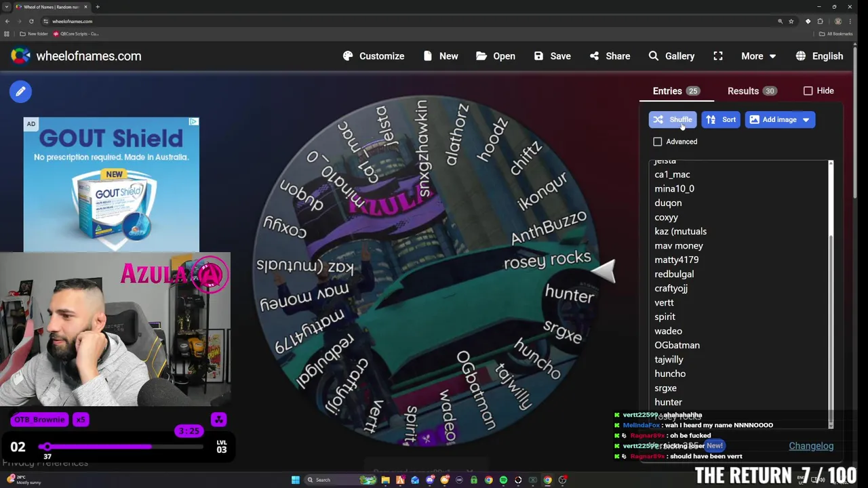Screen dimensions: 868x488
Task: Select the 'OGbatman' entry in list
Action: [677, 345]
